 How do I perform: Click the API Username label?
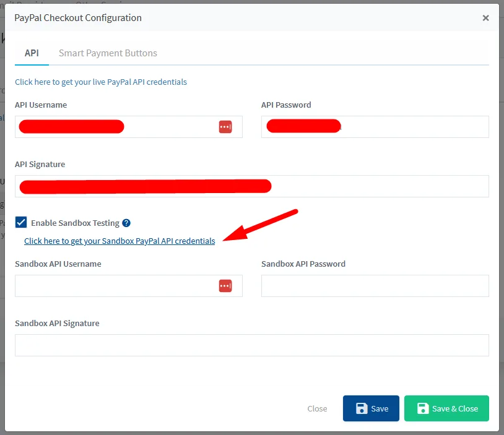41,105
